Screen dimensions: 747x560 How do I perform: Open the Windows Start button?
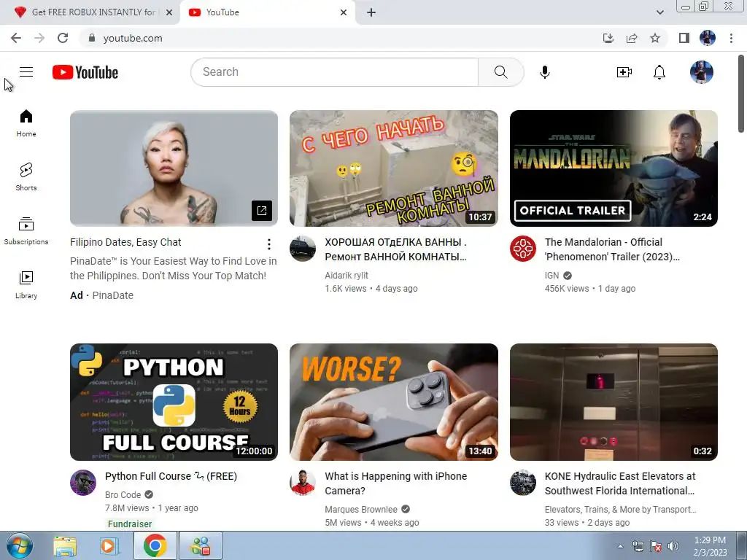pos(18,545)
